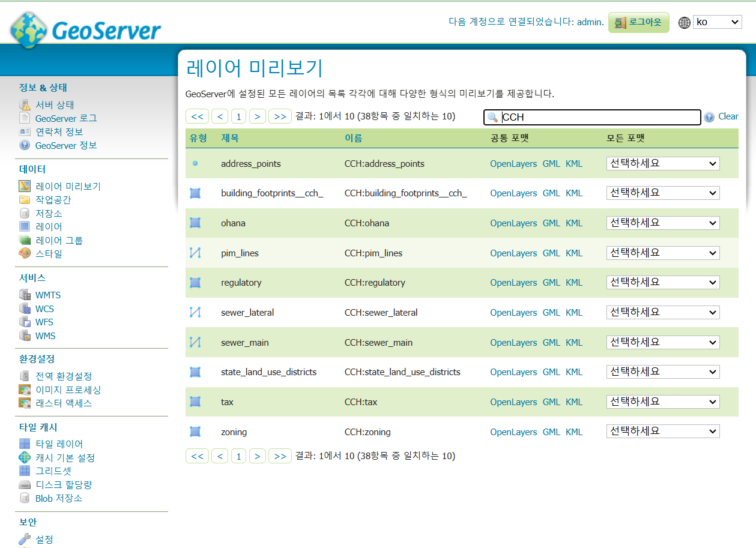Screen dimensions: 756x548
Task: Open GeoServer 로그 in the sidebar
Action: point(66,118)
